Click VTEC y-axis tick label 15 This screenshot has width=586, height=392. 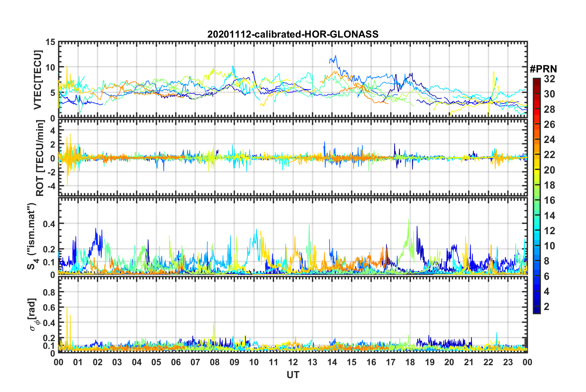pyautogui.click(x=50, y=42)
